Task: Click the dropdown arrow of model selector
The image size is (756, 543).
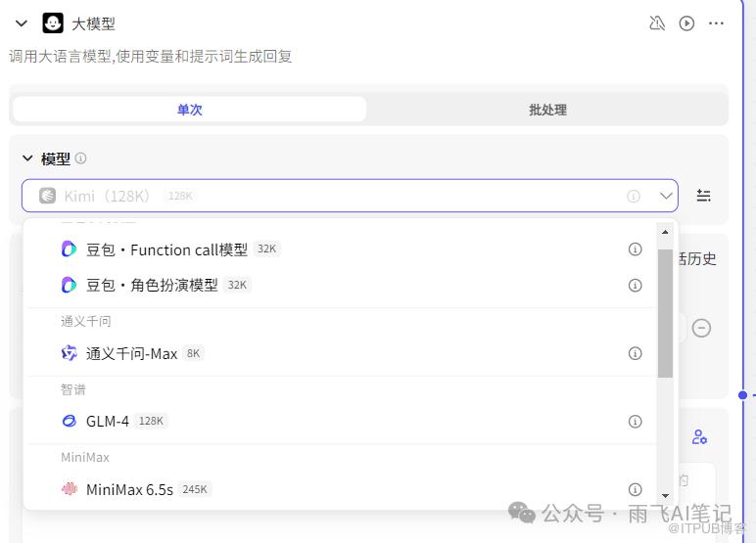Action: 666,196
